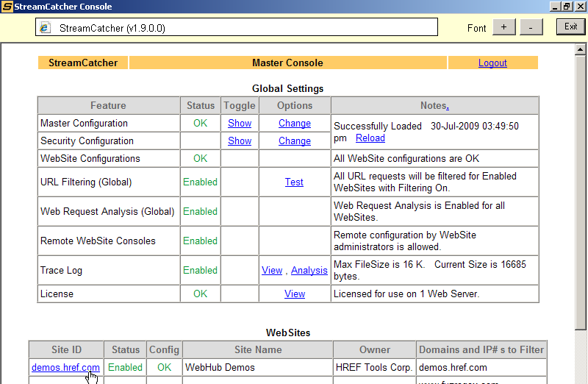Click 'Licensed for use on 1 Web Server' note
Image resolution: width=588 pixels, height=384 pixels.
(x=406, y=294)
